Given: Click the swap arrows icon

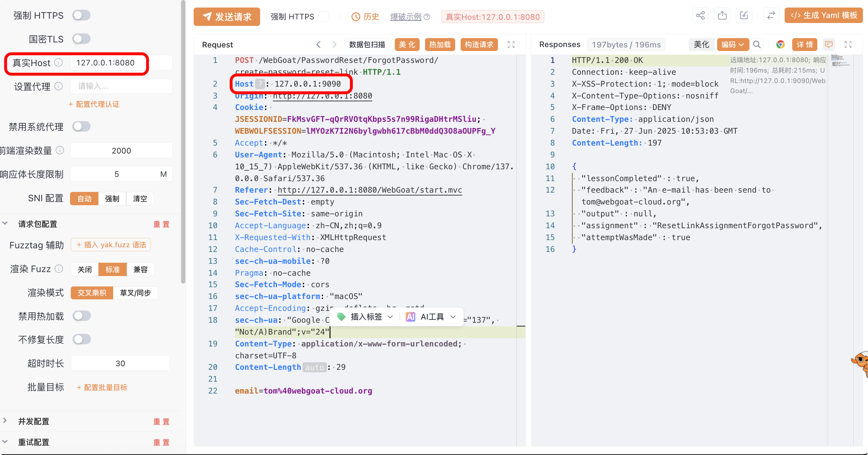Looking at the screenshot, I should [771, 15].
